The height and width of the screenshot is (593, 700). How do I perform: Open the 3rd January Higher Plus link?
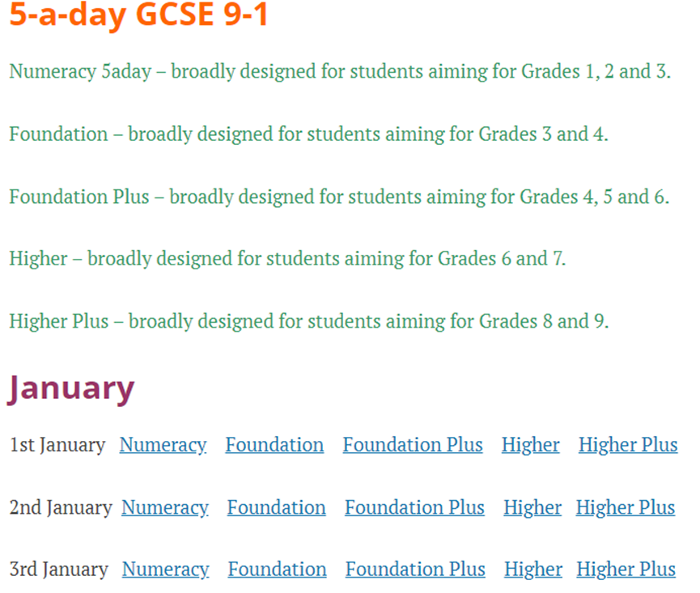click(x=626, y=570)
